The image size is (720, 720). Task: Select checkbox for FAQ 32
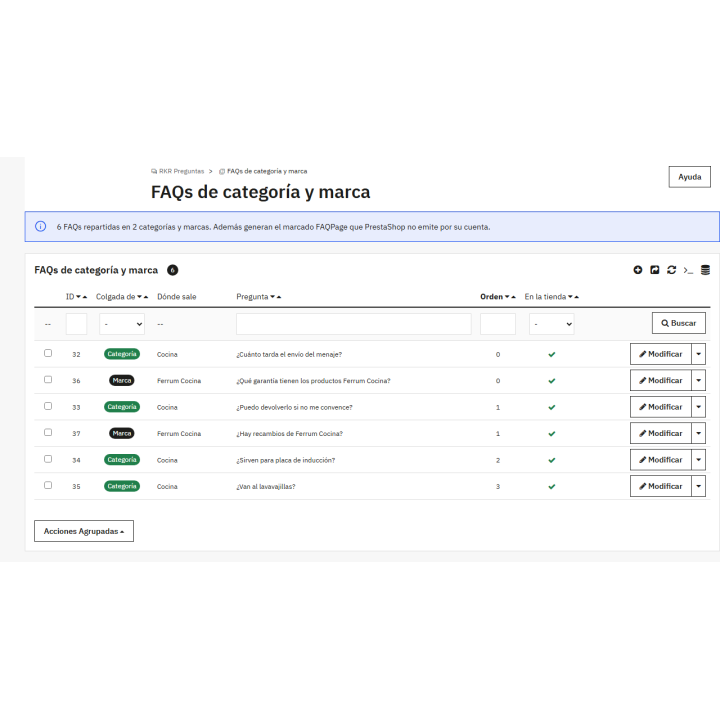[48, 353]
